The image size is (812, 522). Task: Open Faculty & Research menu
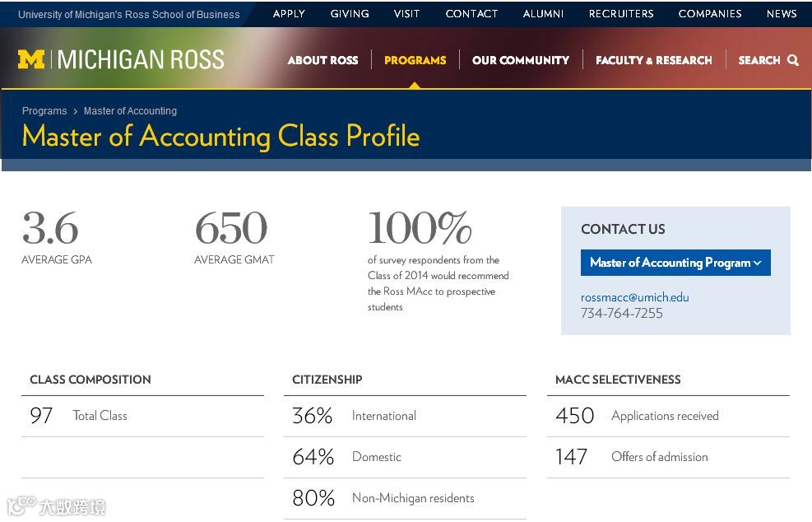pyautogui.click(x=653, y=60)
